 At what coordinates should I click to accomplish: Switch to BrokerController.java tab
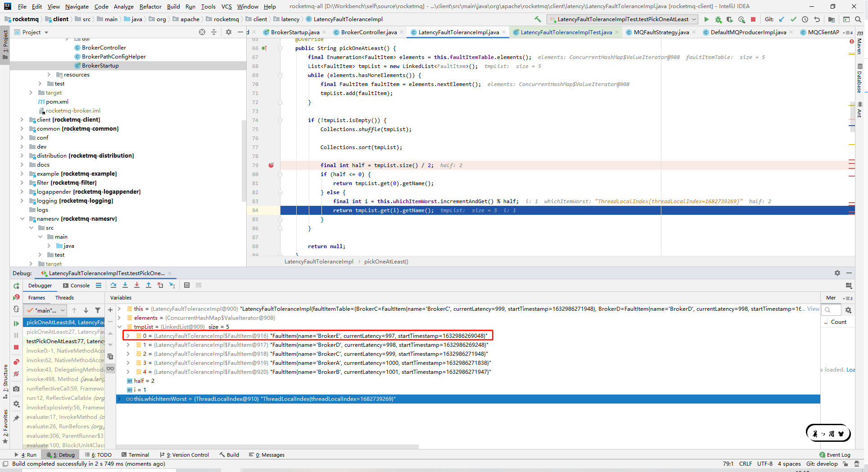369,32
